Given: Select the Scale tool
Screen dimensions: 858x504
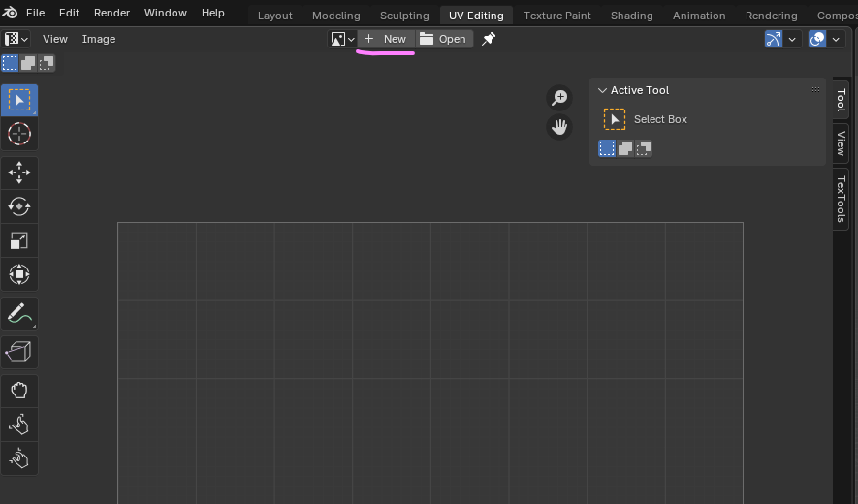Looking at the screenshot, I should (x=19, y=240).
